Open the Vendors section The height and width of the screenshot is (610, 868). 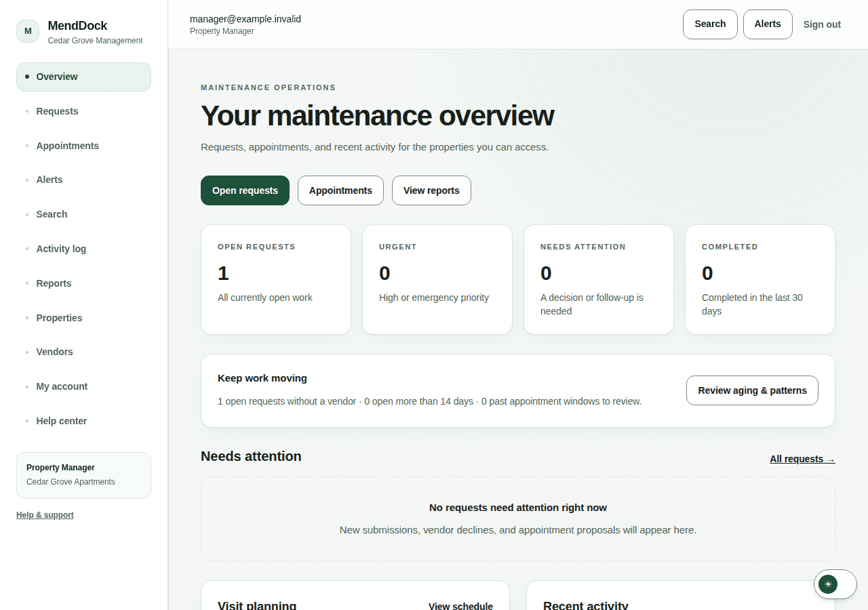83,352
